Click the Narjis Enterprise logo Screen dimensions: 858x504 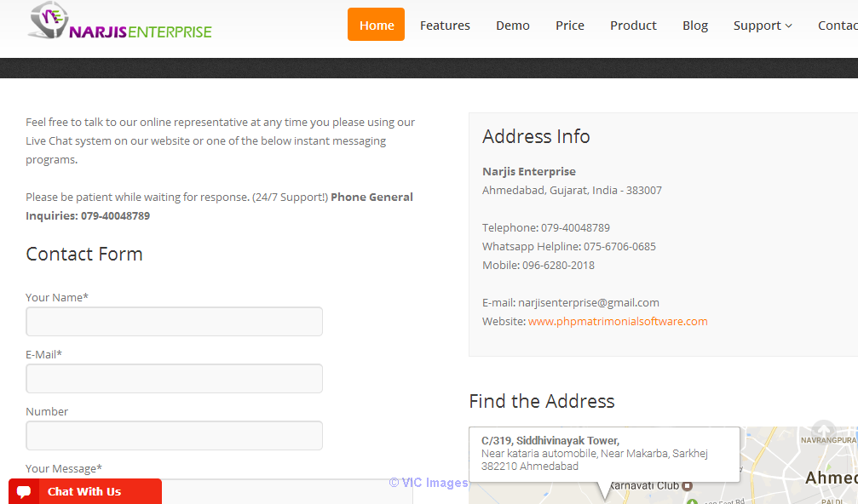click(x=120, y=20)
